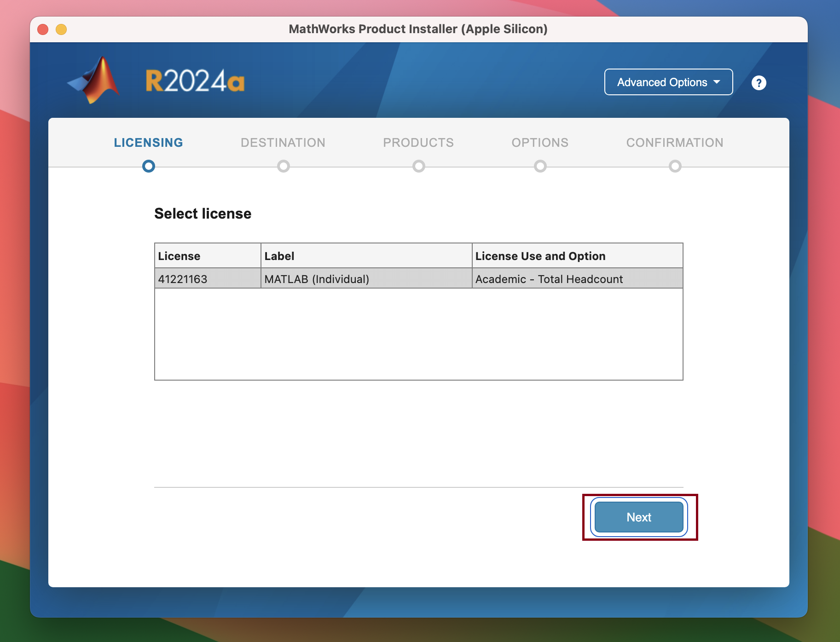Viewport: 840px width, 642px height.
Task: Select the LICENSING step tab
Action: coord(148,143)
